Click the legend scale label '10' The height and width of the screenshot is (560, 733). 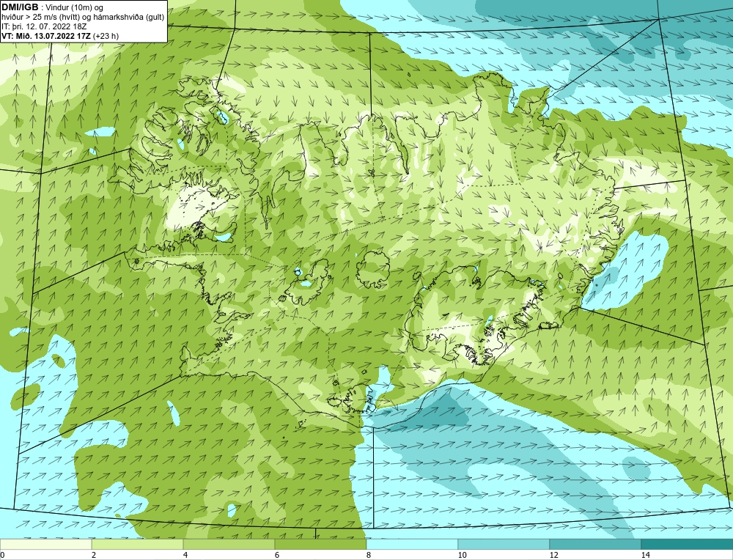(463, 555)
